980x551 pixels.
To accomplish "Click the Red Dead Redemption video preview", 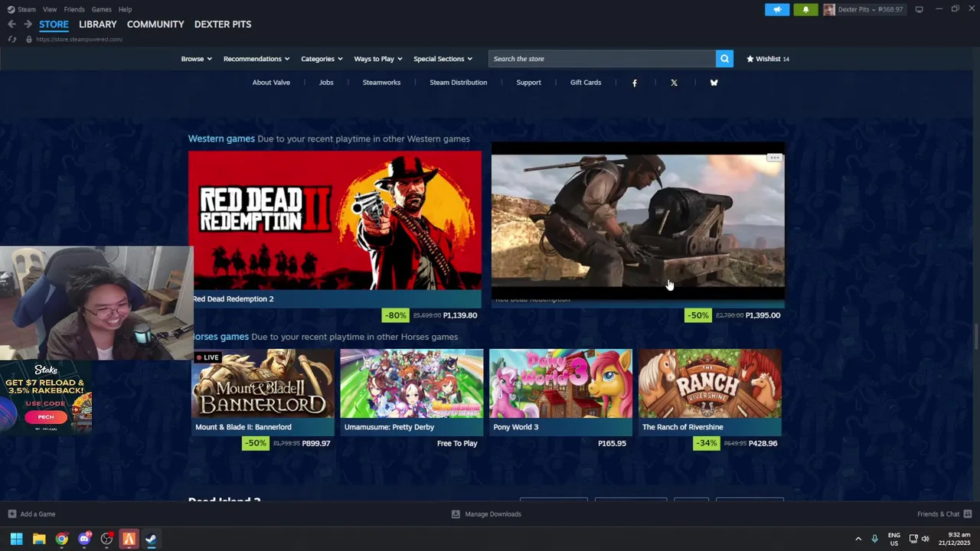I will click(638, 220).
